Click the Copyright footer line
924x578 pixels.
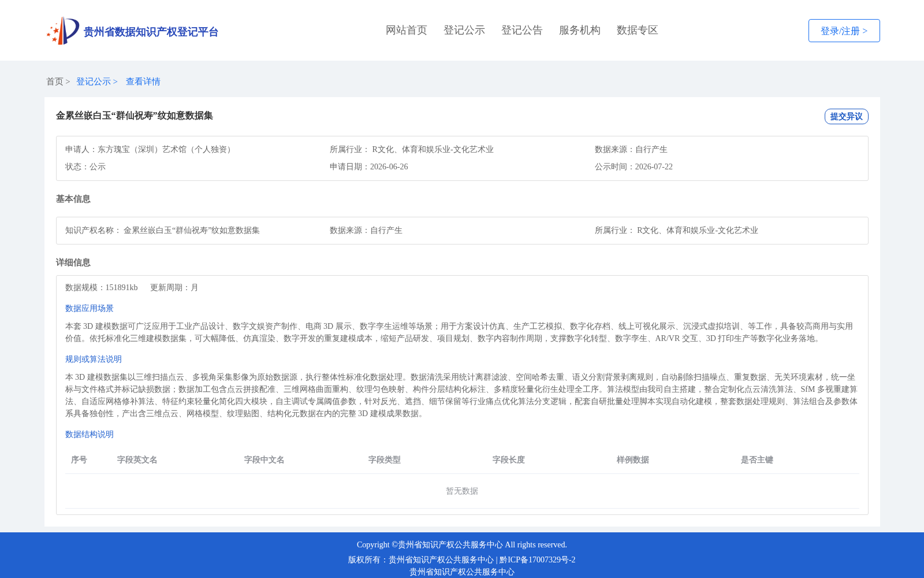tap(462, 544)
